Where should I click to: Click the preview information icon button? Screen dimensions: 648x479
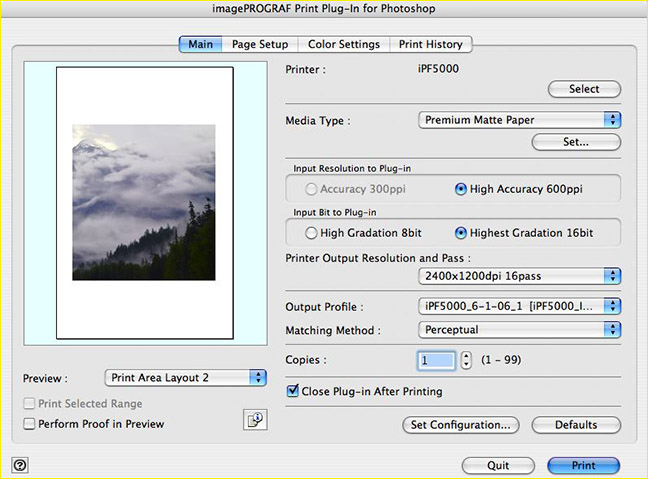254,420
